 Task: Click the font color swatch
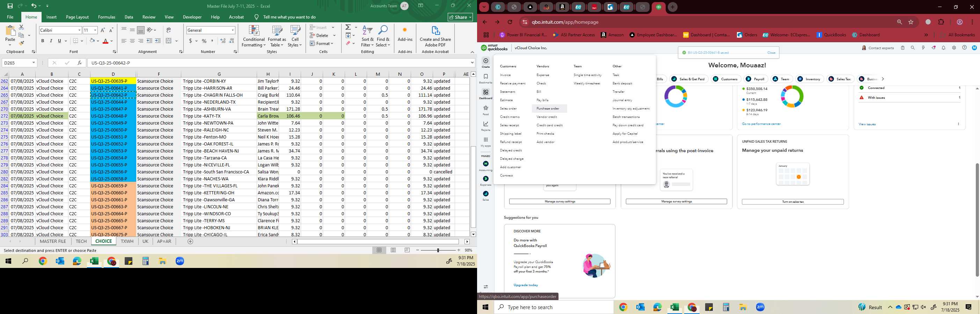pos(106,41)
